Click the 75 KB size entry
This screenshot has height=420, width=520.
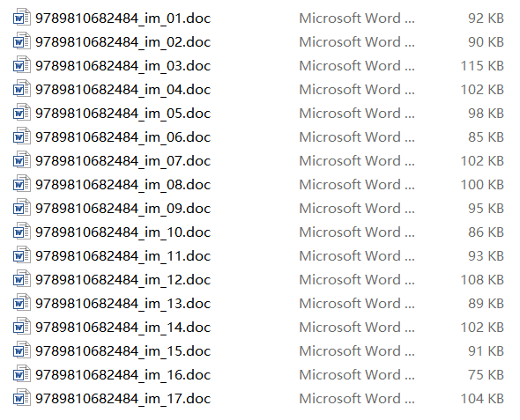click(x=486, y=374)
